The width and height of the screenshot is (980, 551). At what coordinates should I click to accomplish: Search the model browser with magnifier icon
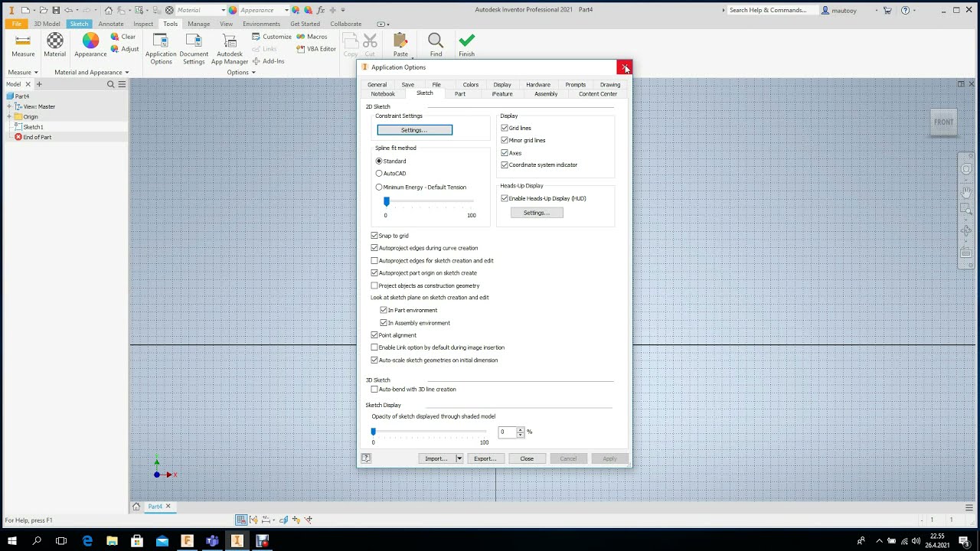coord(110,84)
